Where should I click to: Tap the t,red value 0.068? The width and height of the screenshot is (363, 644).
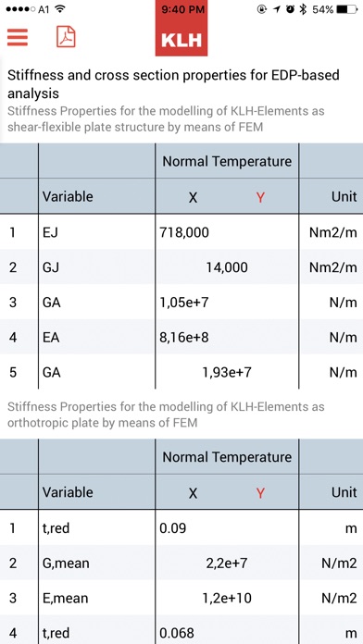pos(177,633)
